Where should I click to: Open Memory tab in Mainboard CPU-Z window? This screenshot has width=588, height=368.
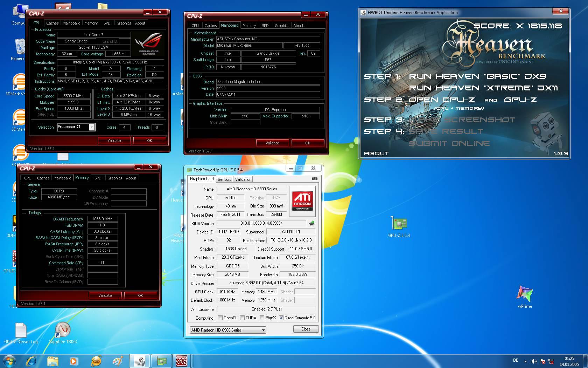tap(249, 26)
